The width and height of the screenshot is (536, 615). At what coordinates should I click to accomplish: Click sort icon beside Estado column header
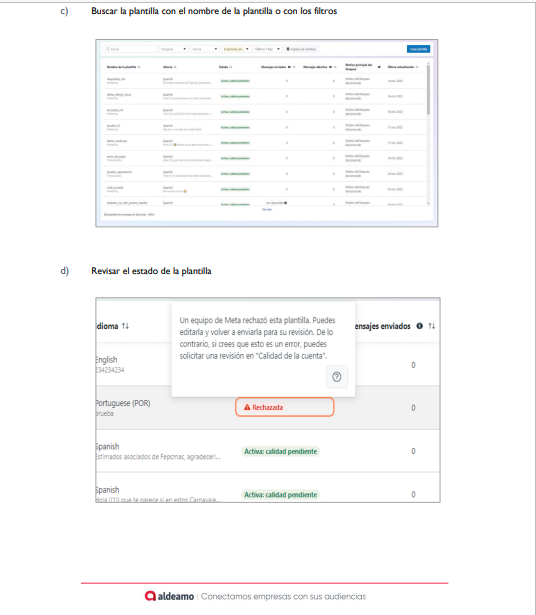pos(231,67)
